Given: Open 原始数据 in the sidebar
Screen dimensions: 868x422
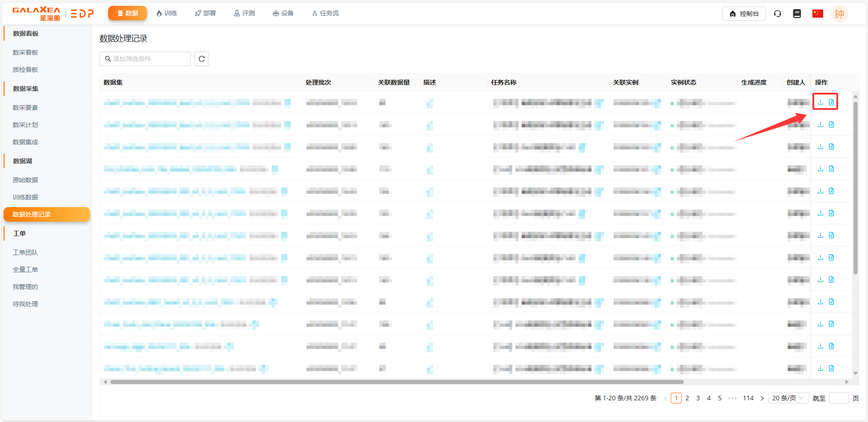Looking at the screenshot, I should [25, 180].
